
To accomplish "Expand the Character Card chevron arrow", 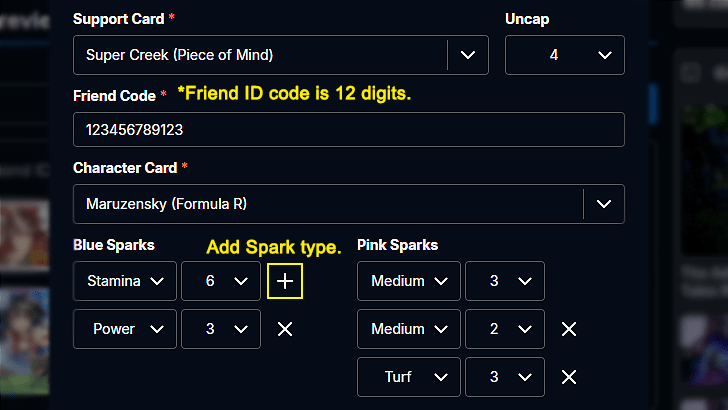I will tap(603, 204).
